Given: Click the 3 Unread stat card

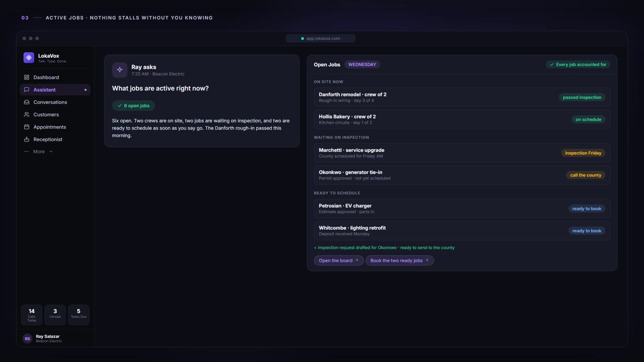Looking at the screenshot, I should 55,315.
